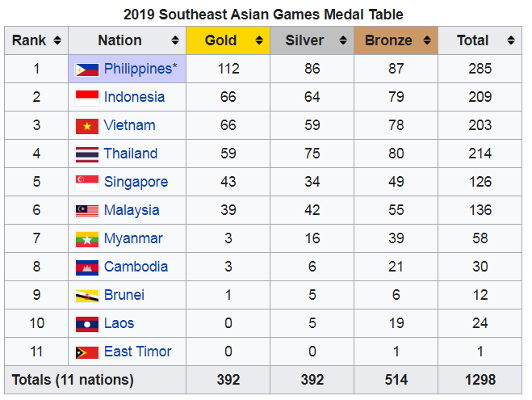The height and width of the screenshot is (400, 532).
Task: Follow the Laos nation link
Action: click(x=119, y=323)
